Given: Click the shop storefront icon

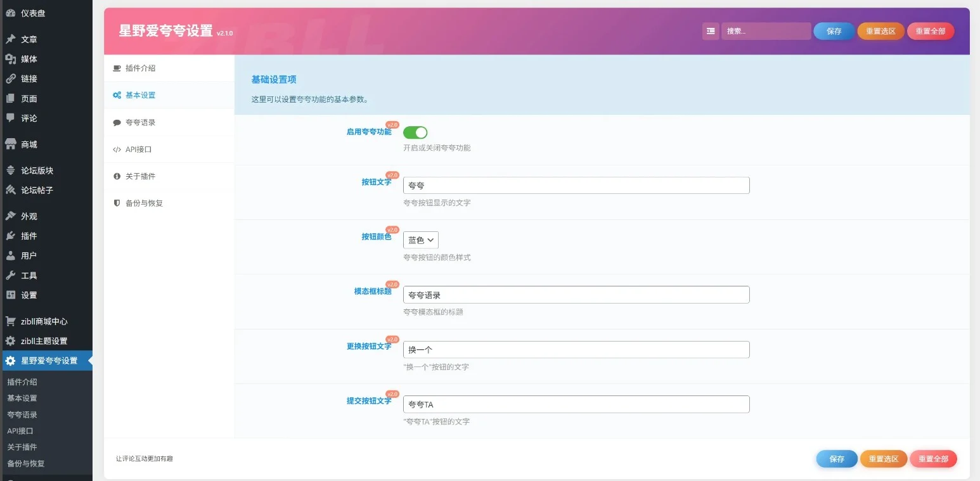Looking at the screenshot, I should (x=11, y=144).
